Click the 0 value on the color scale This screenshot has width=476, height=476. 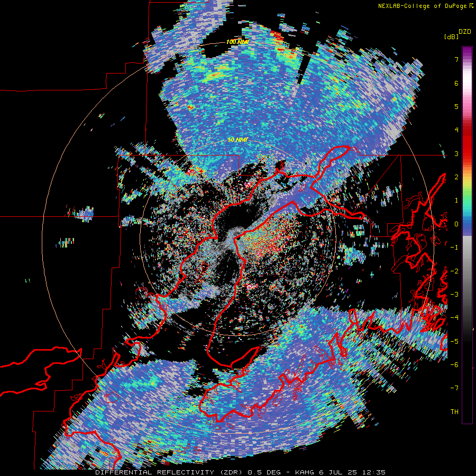pos(456,224)
